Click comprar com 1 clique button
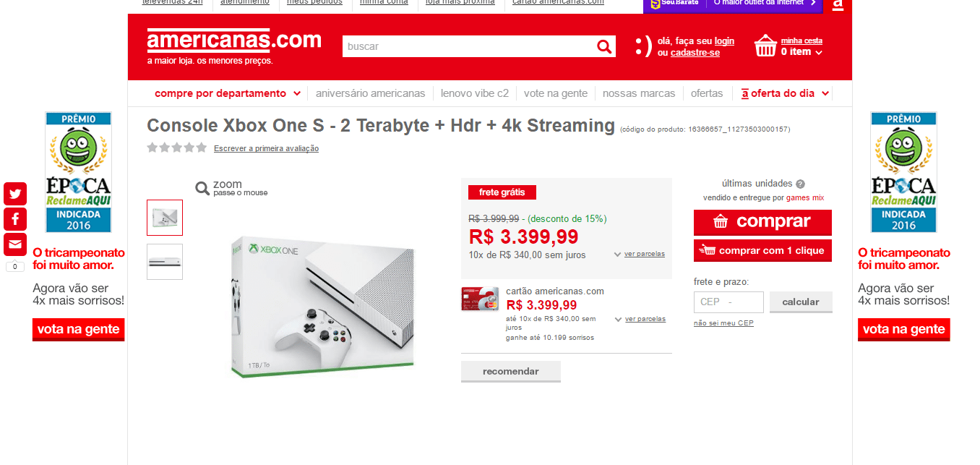Image resolution: width=980 pixels, height=465 pixels. click(762, 251)
